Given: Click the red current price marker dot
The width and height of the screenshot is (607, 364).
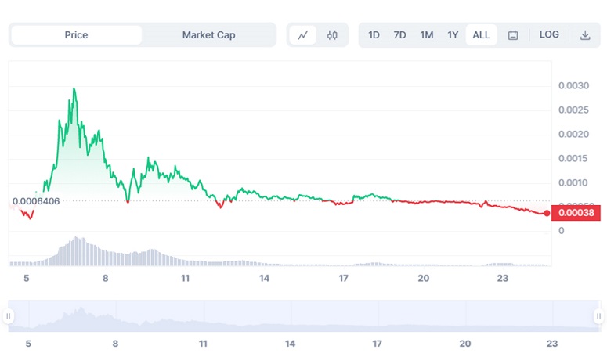Looking at the screenshot, I should coord(547,213).
